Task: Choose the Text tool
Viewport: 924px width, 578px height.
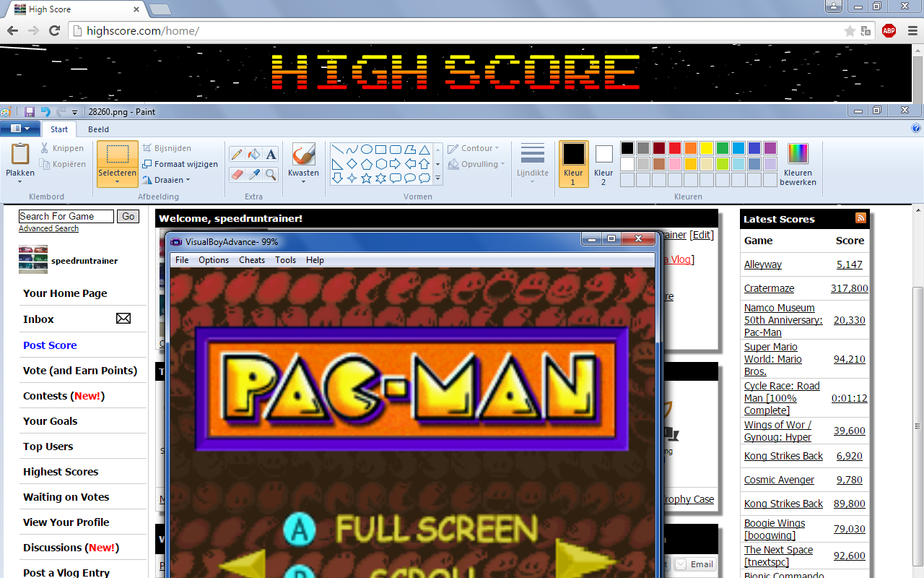Action: 271,154
